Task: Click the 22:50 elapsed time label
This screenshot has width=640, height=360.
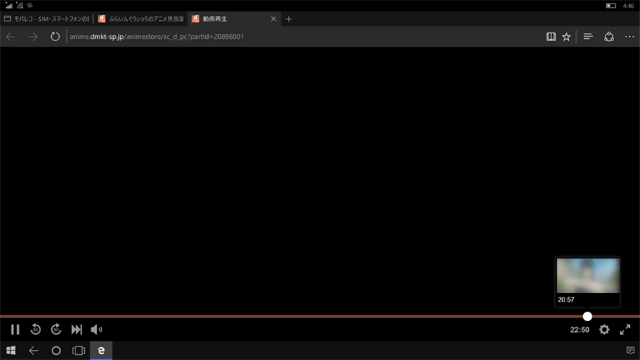Action: tap(580, 330)
